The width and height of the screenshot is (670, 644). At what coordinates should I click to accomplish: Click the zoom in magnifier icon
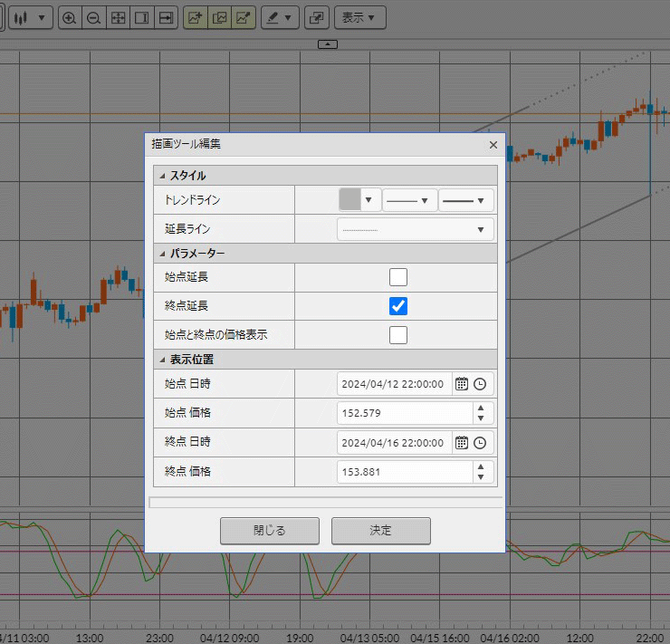(69, 17)
